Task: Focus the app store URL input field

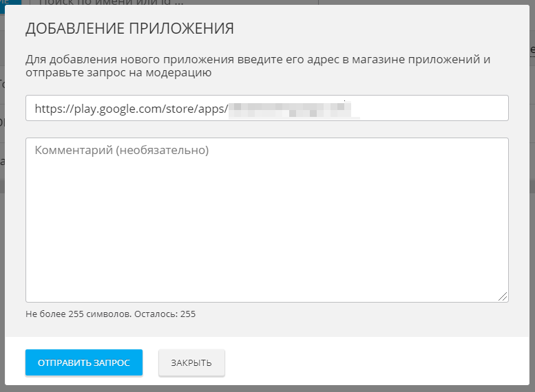Action: (x=413, y=108)
